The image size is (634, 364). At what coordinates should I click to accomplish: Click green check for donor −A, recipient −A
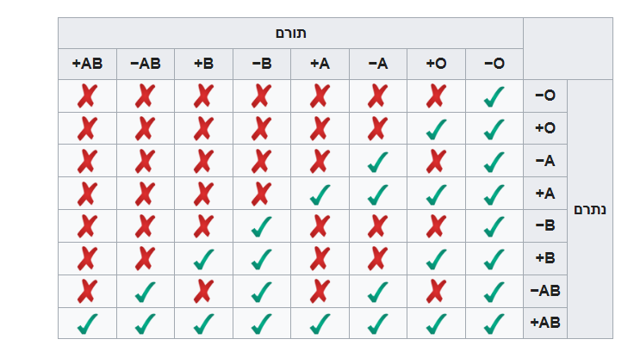[x=377, y=161]
